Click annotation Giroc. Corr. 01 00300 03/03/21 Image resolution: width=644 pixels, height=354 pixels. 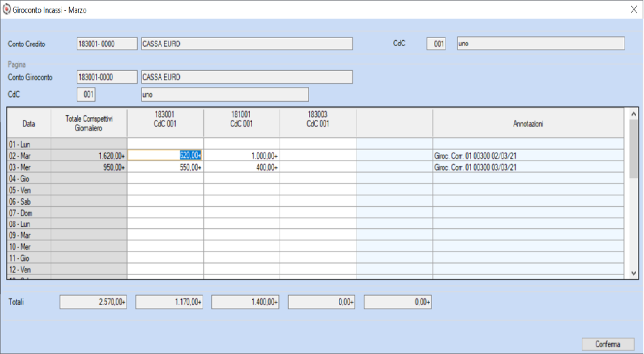click(x=528, y=167)
